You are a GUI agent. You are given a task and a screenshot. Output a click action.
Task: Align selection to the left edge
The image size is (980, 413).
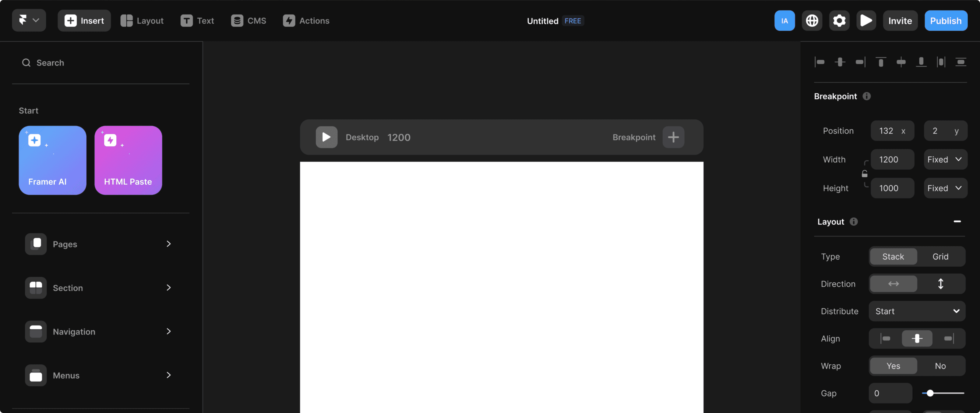[x=820, y=62]
